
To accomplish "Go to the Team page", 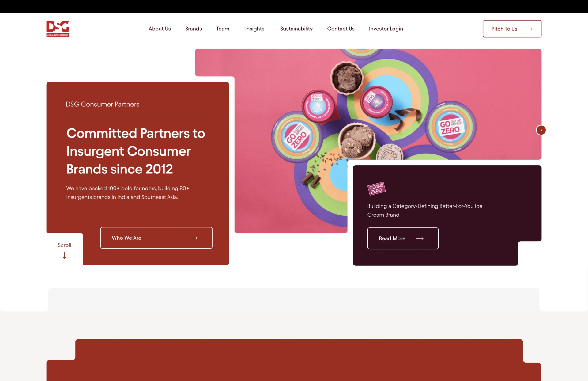I will (x=223, y=29).
